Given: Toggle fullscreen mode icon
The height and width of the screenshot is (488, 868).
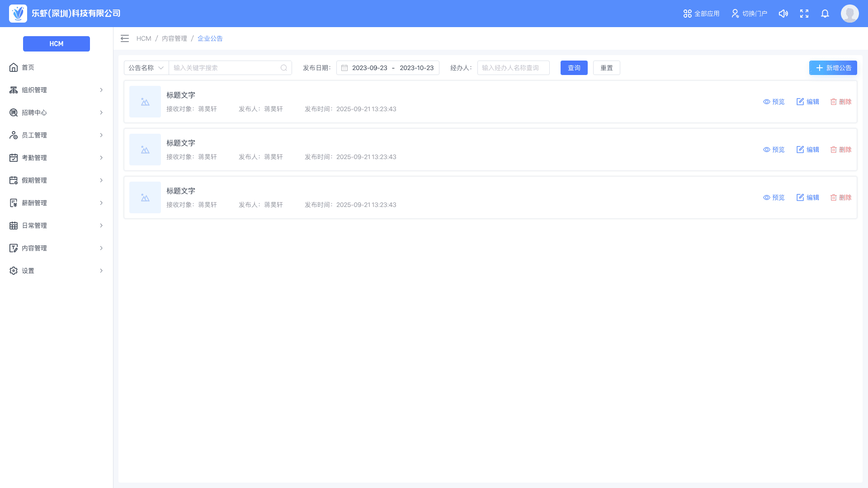Looking at the screenshot, I should tap(804, 14).
